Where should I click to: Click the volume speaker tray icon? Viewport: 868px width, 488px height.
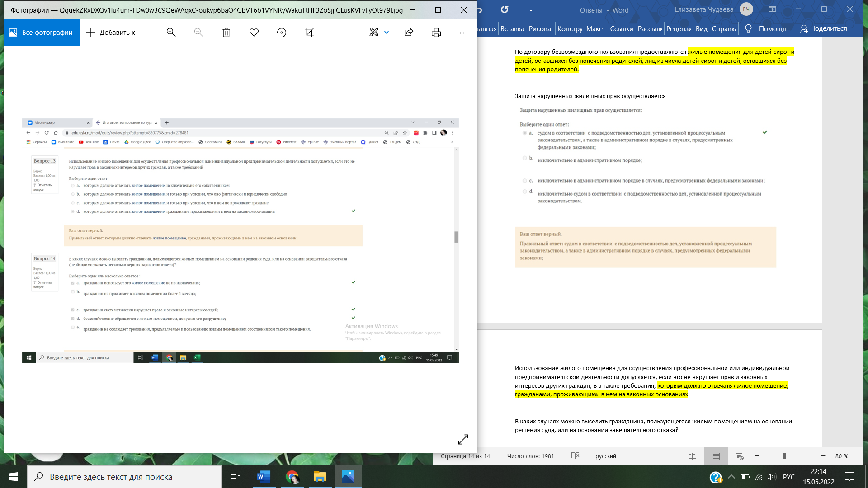point(772,477)
